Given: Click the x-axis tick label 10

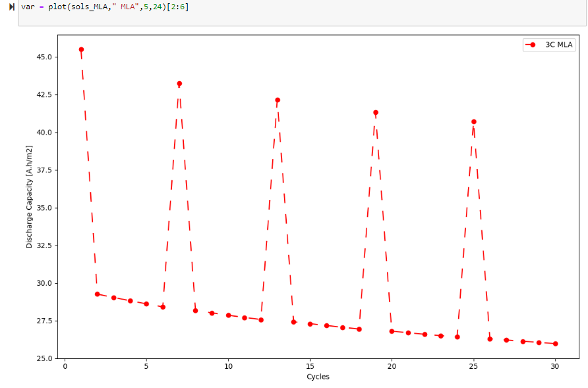Looking at the screenshot, I should (228, 367).
